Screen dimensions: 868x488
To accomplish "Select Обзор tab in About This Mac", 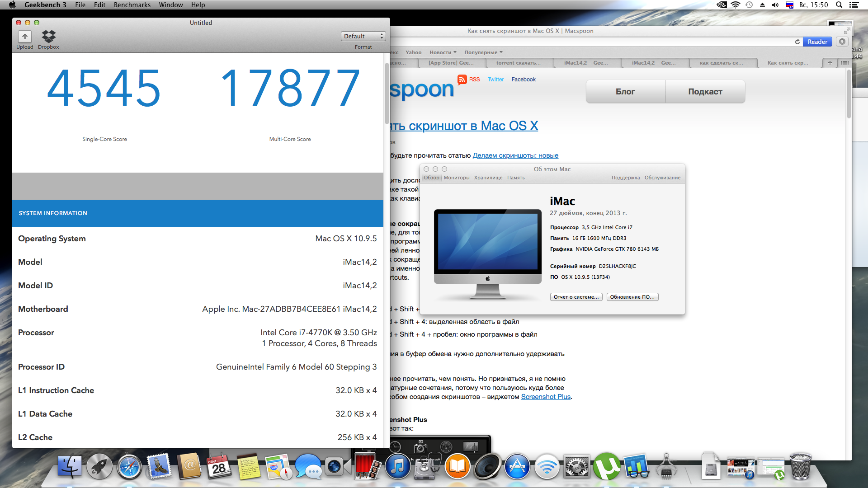I will pyautogui.click(x=431, y=178).
